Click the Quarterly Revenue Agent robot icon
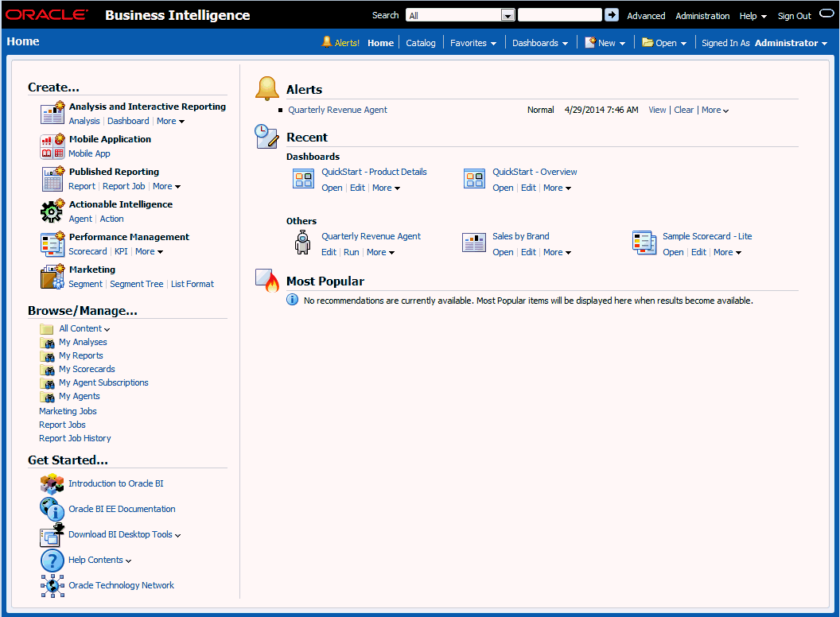Viewport: 840px width, 617px height. pos(303,243)
